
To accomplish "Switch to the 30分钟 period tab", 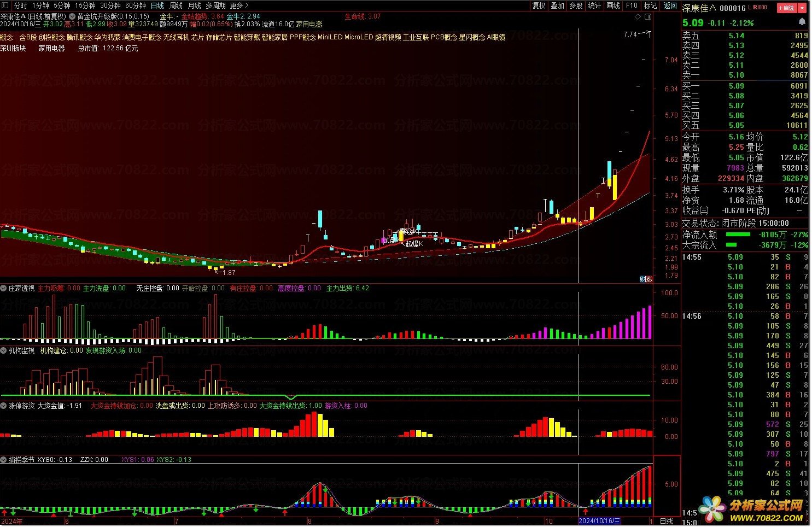I will [x=110, y=5].
